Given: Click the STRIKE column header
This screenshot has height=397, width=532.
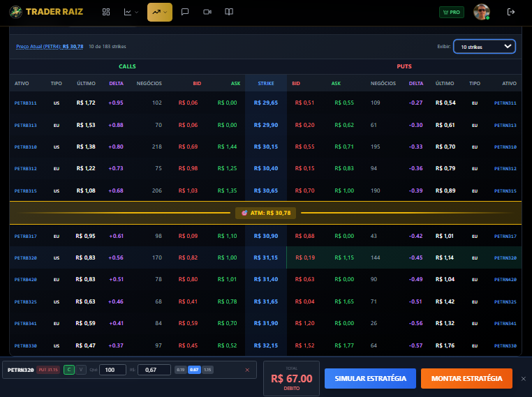Looking at the screenshot, I should [266, 83].
